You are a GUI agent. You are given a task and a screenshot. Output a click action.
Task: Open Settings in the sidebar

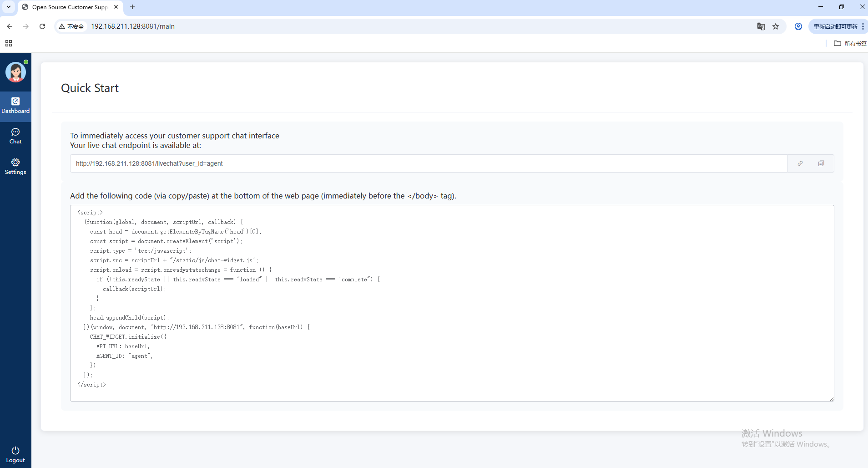tap(15, 167)
